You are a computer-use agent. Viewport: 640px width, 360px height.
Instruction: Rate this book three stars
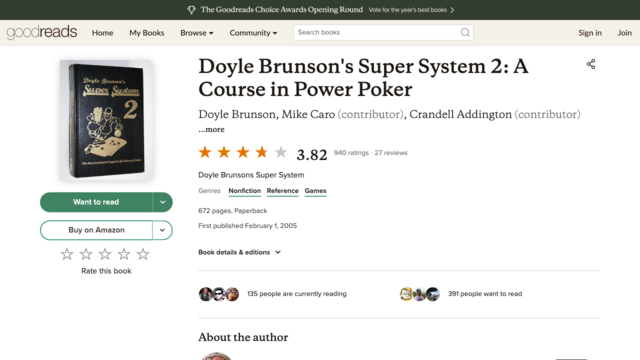pyautogui.click(x=105, y=254)
